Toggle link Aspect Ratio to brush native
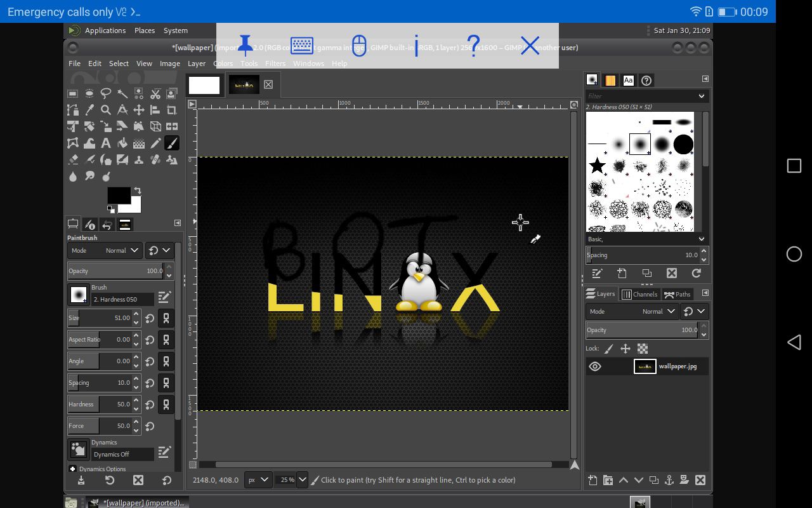The image size is (812, 508). 166,340
